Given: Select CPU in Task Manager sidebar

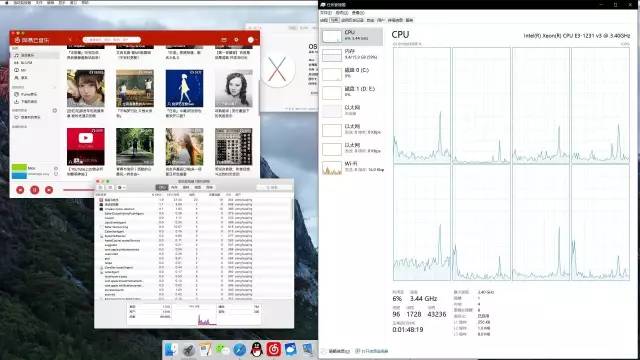Looking at the screenshot, I should coord(352,36).
